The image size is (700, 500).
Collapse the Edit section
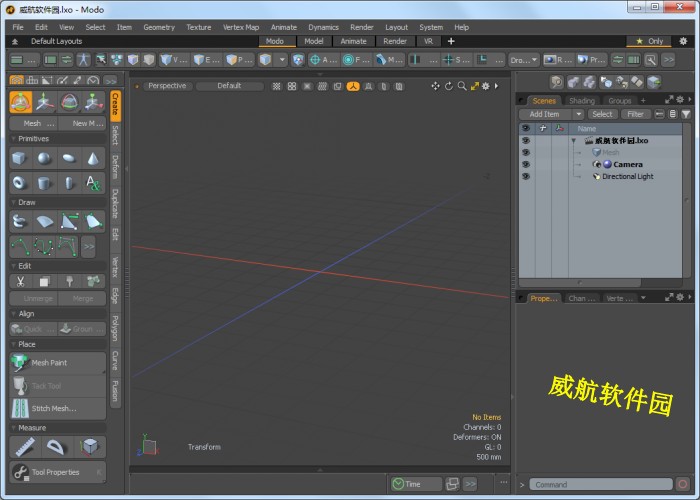click(x=13, y=266)
